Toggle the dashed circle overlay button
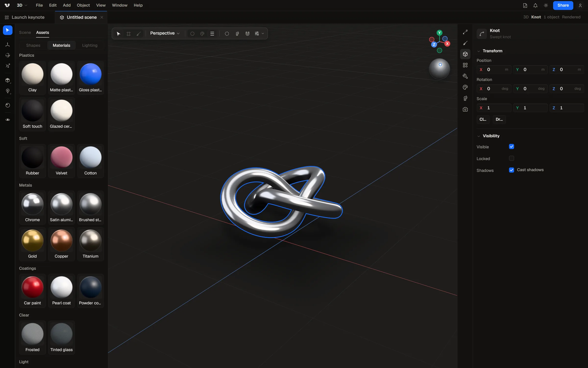The width and height of the screenshot is (588, 368). 227,34
